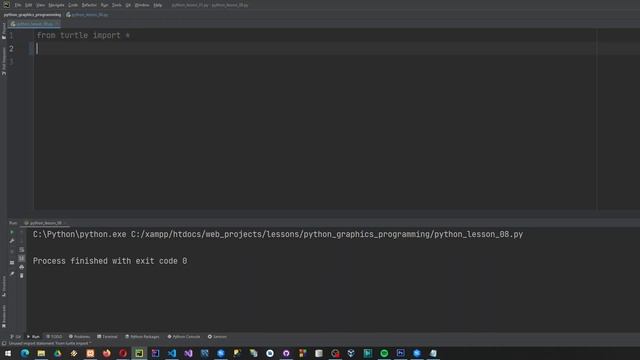Toggle scroll to end in Run console
This screenshot has width=640, height=360.
point(22,258)
